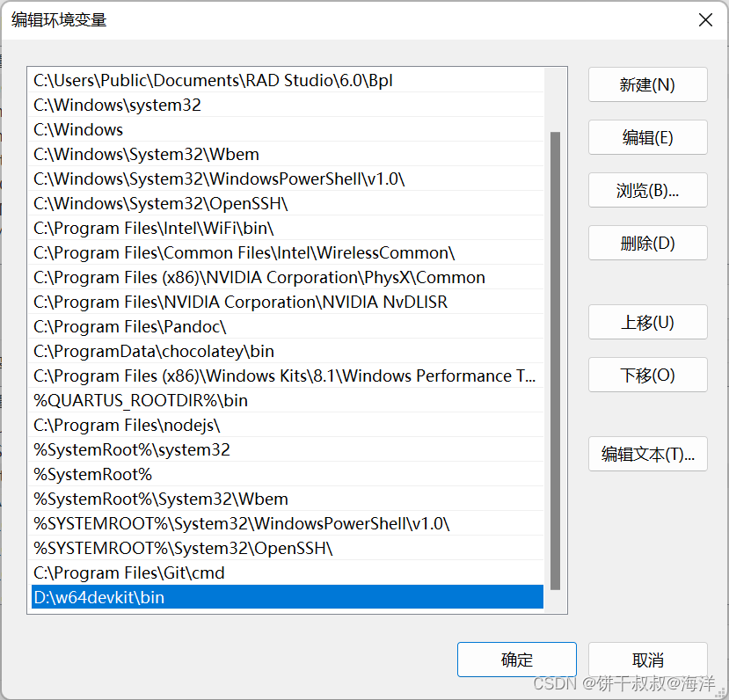Move the entry down with 下移(O)
The width and height of the screenshot is (729, 700).
coord(647,375)
